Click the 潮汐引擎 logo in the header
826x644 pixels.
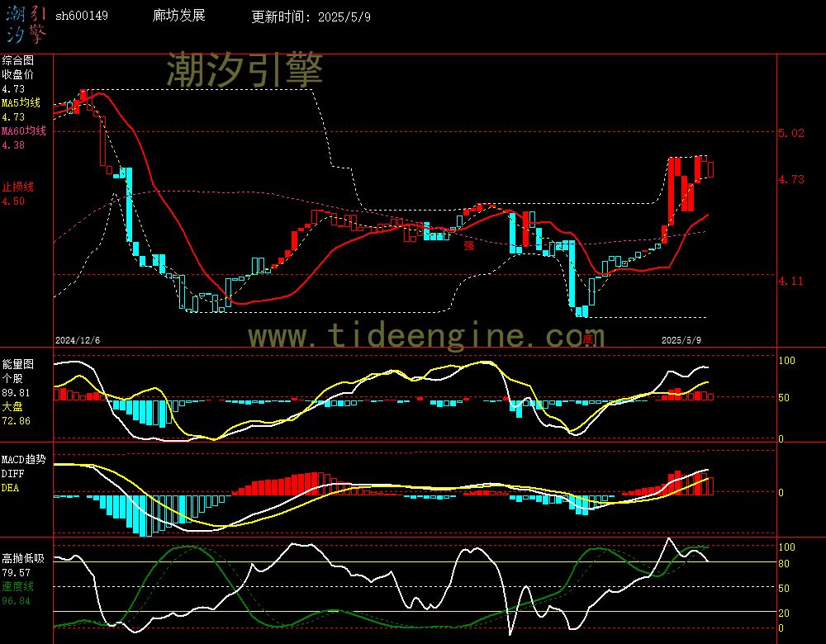[x=26, y=24]
